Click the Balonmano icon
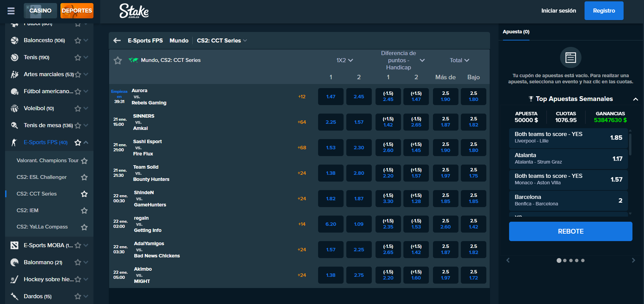Screen dimensions: 644x304 click(x=15, y=263)
